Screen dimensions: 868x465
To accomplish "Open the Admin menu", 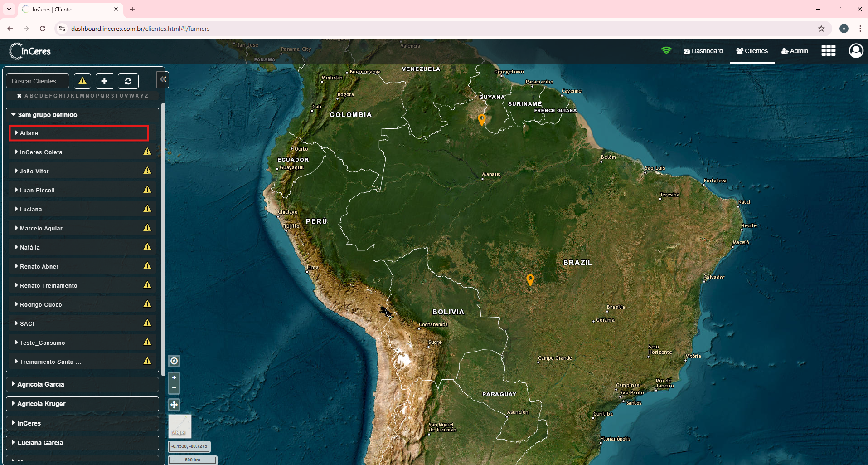I will tap(795, 51).
